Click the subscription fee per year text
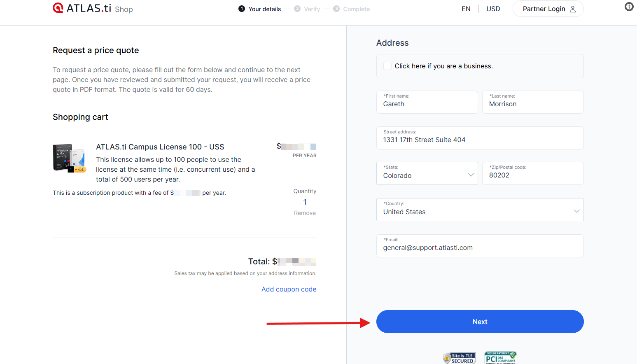The width and height of the screenshot is (637, 364). (139, 193)
